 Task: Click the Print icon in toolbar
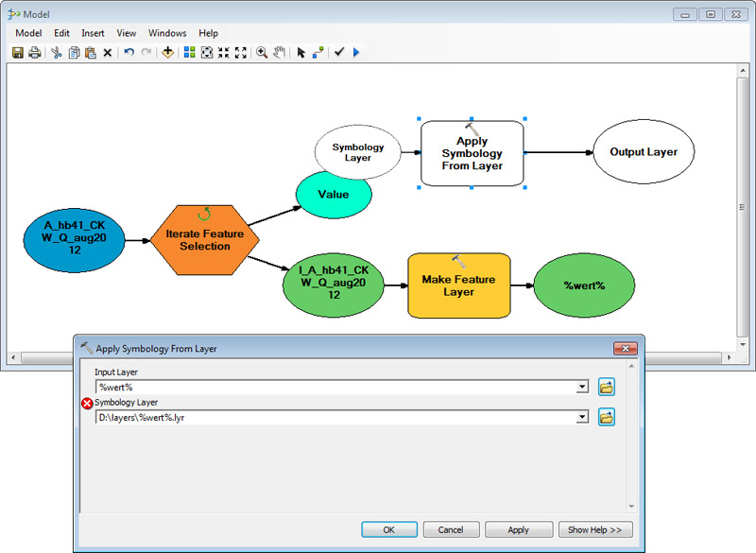click(35, 53)
